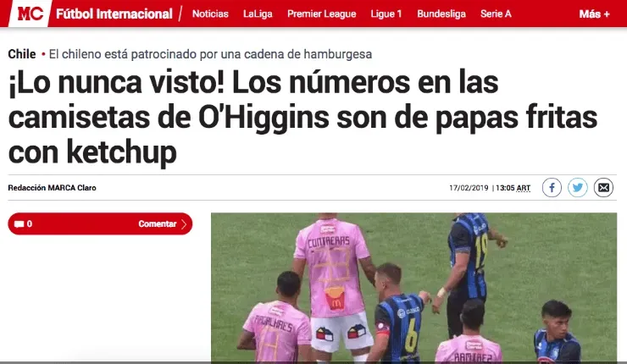Viewport: 627px width, 364px height.
Task: Share the article on Facebook
Action: click(x=552, y=187)
